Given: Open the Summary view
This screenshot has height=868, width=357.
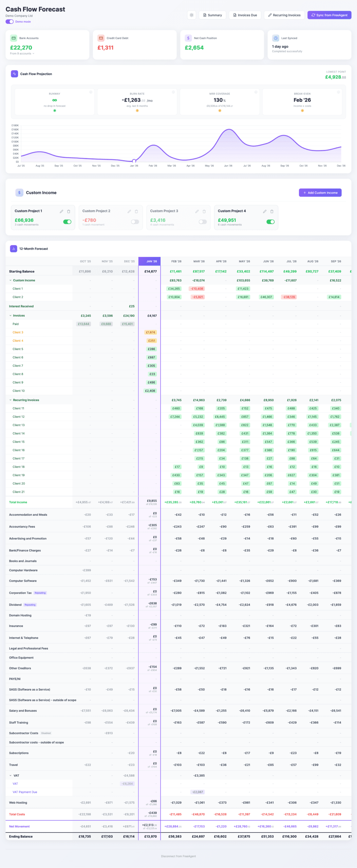Looking at the screenshot, I should (212, 15).
